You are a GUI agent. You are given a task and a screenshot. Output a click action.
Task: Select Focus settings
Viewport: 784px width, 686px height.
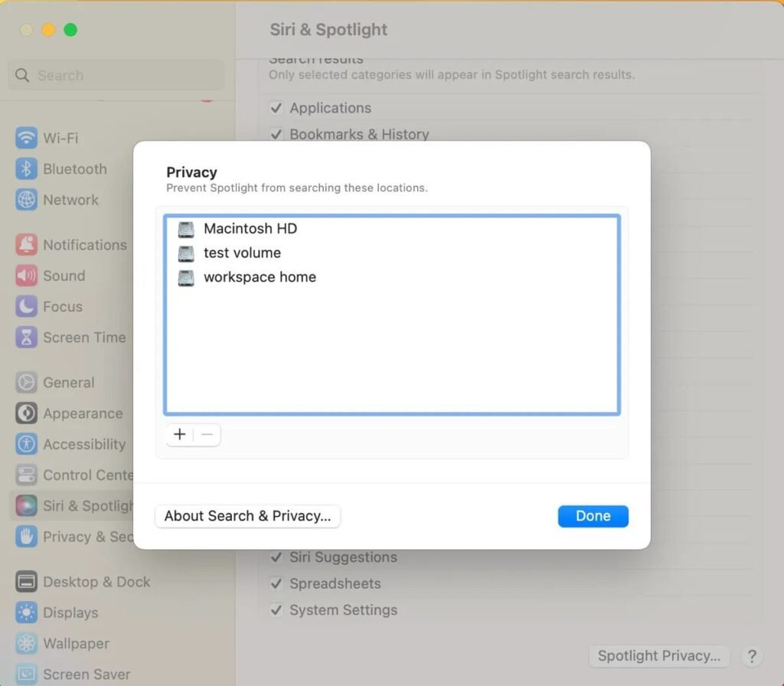(x=60, y=306)
